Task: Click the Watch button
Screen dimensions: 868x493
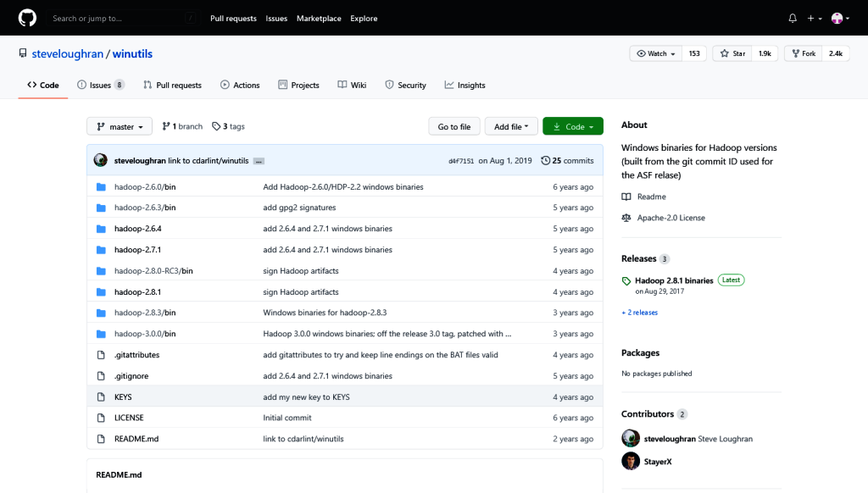Action: click(x=656, y=53)
